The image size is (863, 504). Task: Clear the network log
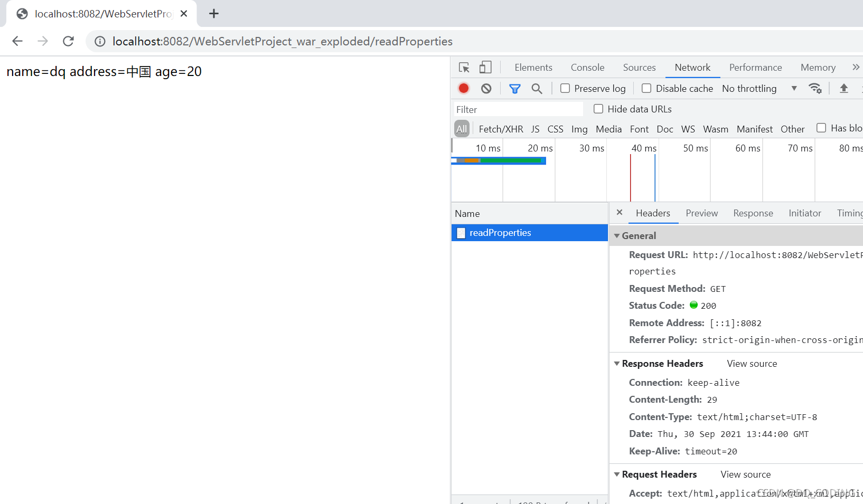486,88
